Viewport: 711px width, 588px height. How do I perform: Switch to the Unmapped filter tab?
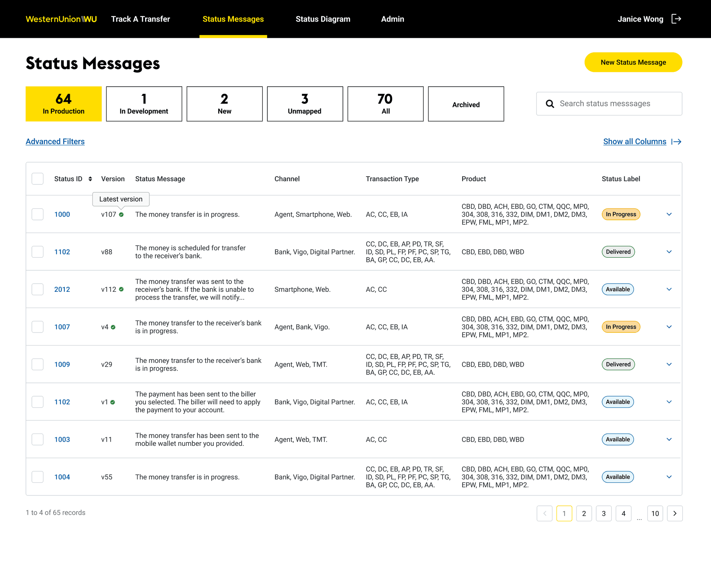pos(305,104)
